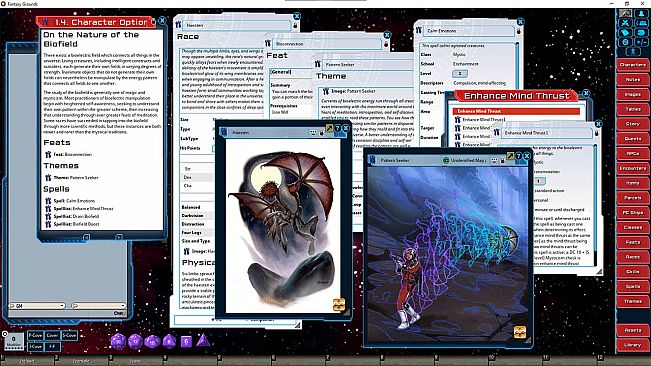This screenshot has width=651, height=366.
Task: Toggle the P-Cover modifier button
Action: [35, 335]
